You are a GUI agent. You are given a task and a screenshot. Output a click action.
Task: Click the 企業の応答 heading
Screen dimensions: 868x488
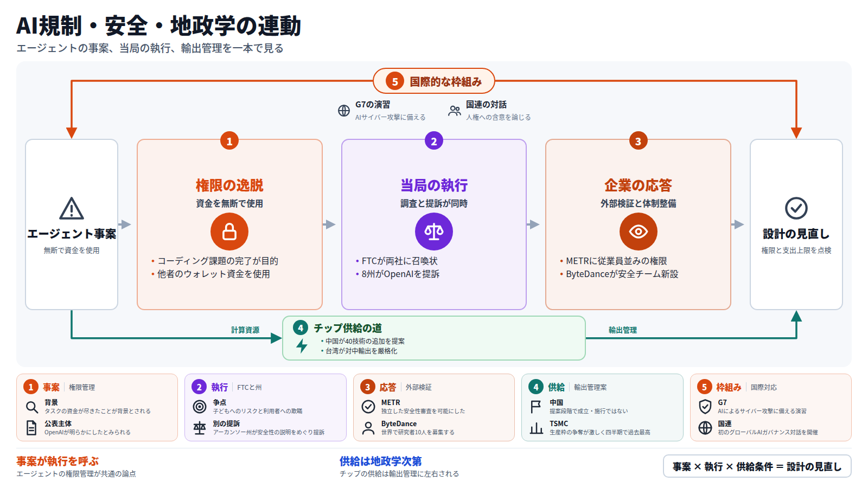(638, 185)
